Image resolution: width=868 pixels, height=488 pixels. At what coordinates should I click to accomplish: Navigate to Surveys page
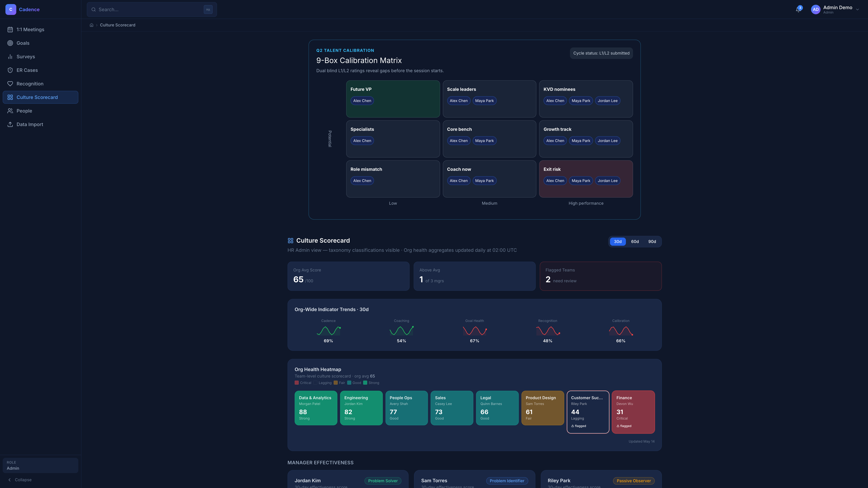(41, 57)
